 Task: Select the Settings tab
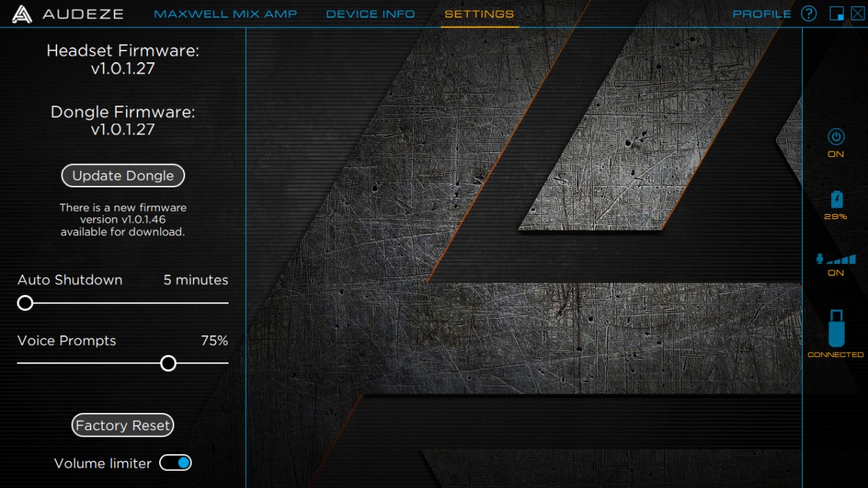[x=479, y=14]
